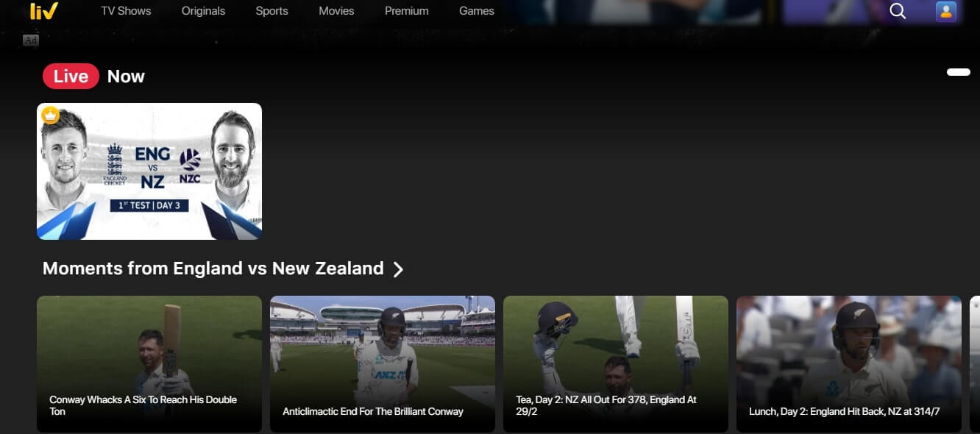Open the TV Shows menu
Viewport: 980px width, 434px height.
pos(126,11)
